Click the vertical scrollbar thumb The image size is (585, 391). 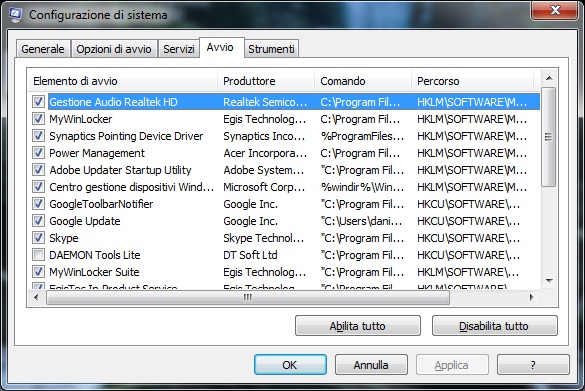pos(549,137)
